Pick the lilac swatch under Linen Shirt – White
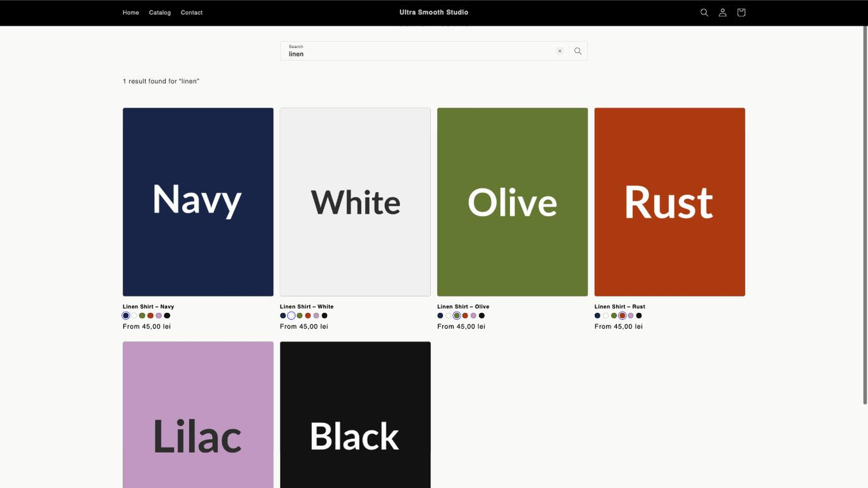 [x=316, y=316]
